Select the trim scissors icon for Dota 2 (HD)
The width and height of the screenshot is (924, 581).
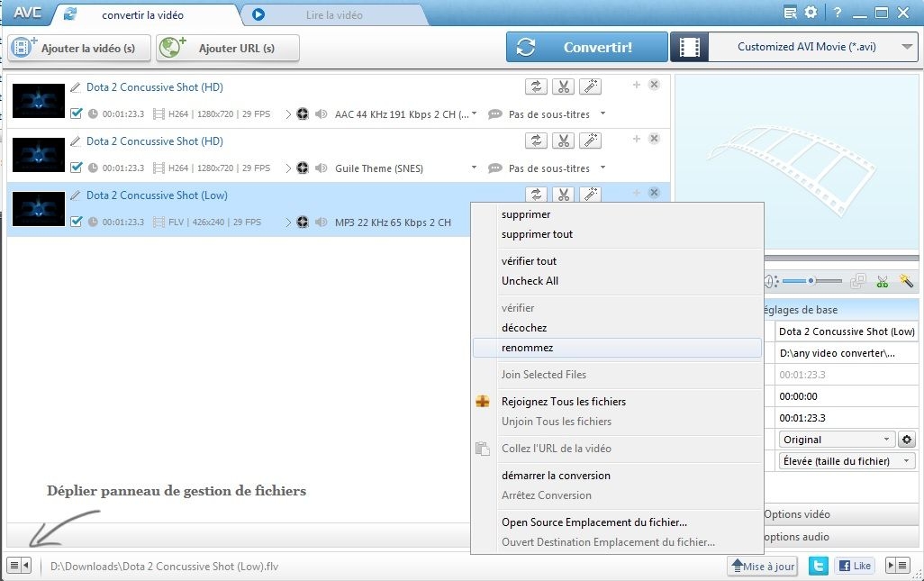click(563, 86)
